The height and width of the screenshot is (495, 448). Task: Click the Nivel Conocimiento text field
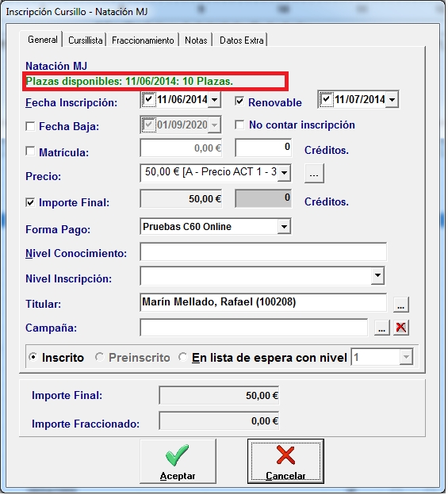(x=263, y=252)
